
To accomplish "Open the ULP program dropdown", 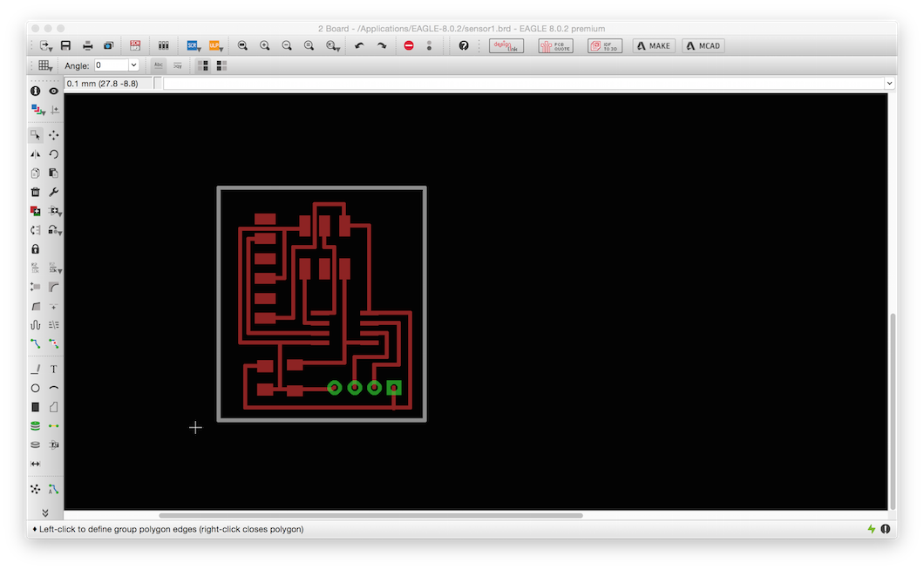I will [215, 46].
